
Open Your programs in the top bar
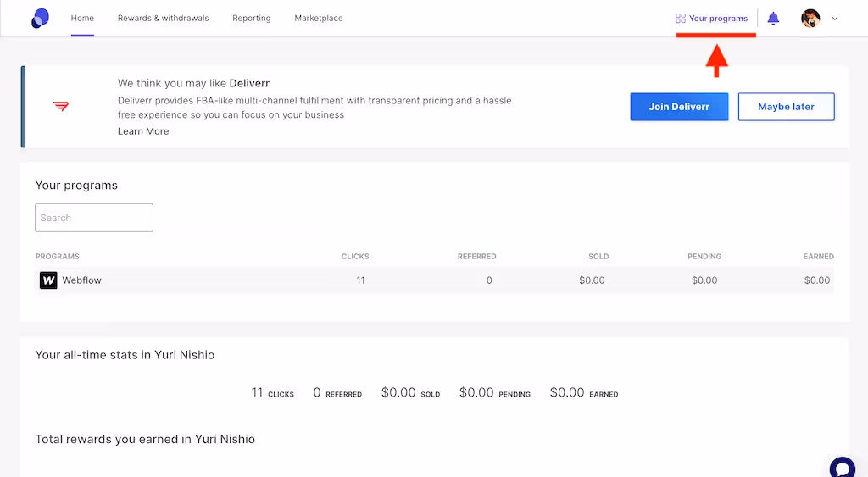pyautogui.click(x=712, y=19)
